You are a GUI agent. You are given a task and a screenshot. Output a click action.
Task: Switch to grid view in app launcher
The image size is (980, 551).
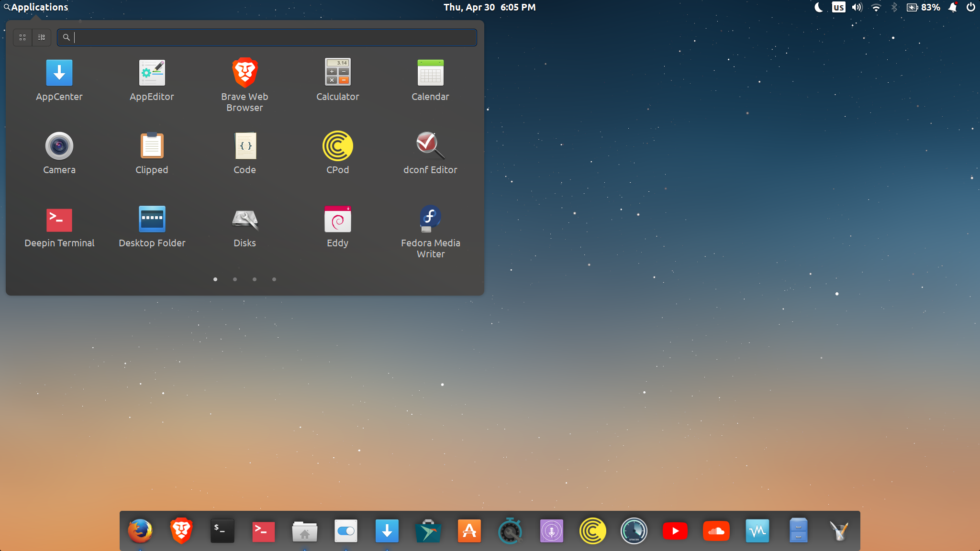22,37
